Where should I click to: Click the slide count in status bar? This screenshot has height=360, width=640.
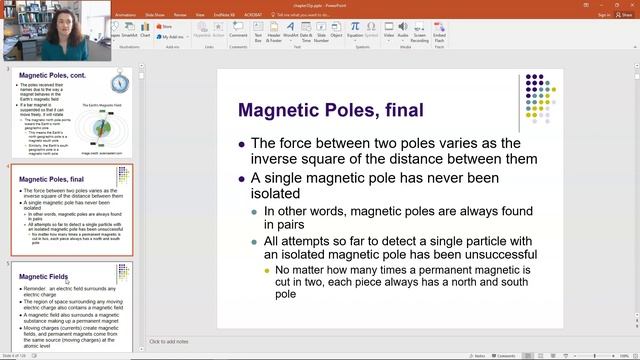[14, 356]
